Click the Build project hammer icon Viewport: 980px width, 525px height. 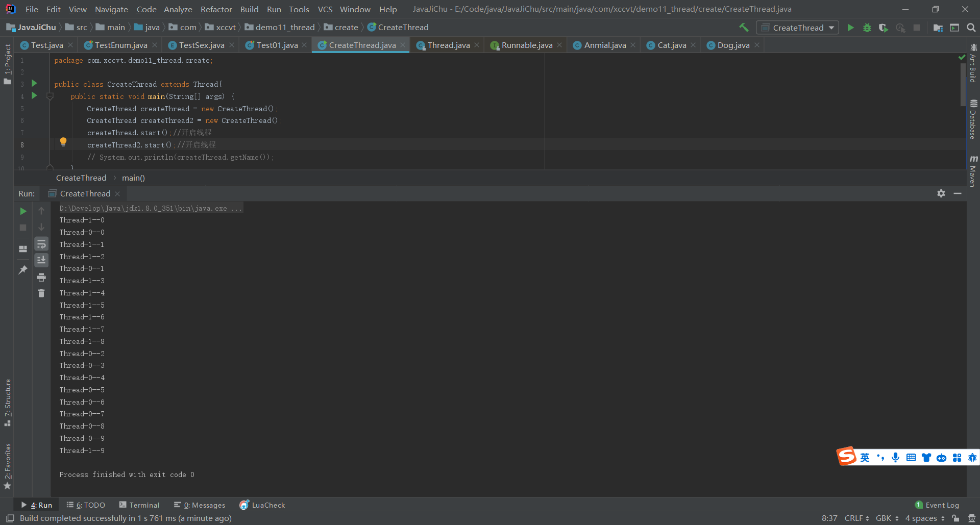click(x=744, y=28)
